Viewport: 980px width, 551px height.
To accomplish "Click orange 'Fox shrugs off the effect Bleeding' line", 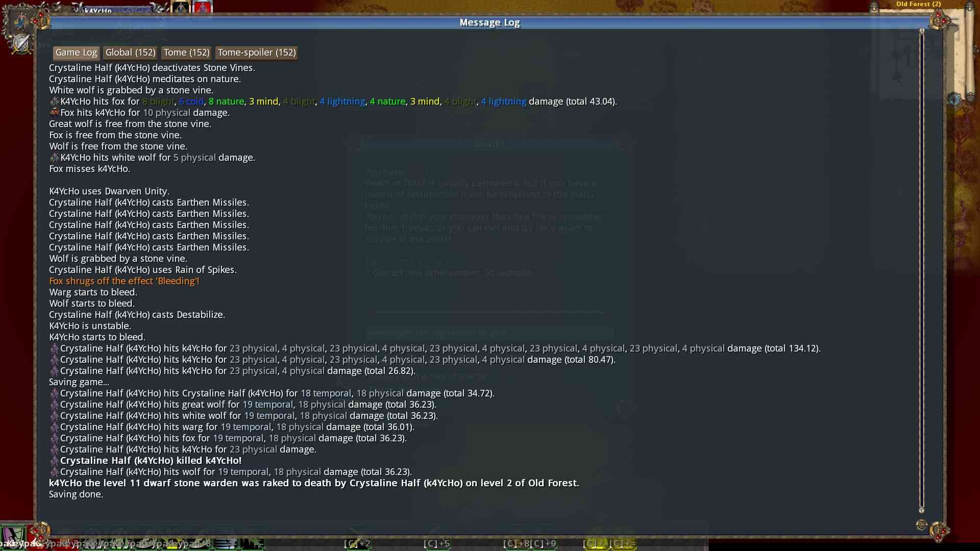I will coord(124,281).
